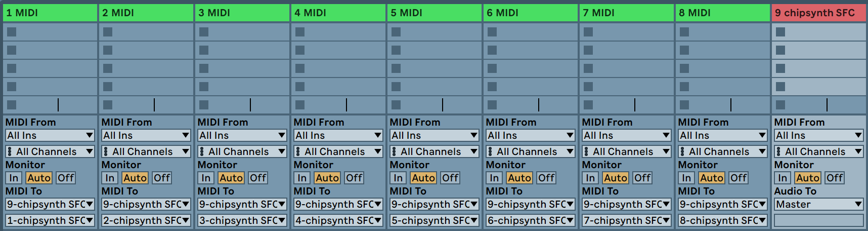Screen dimensions: 868x231
Task: Select the 9 chipsynth SFC track header
Action: [x=818, y=13]
